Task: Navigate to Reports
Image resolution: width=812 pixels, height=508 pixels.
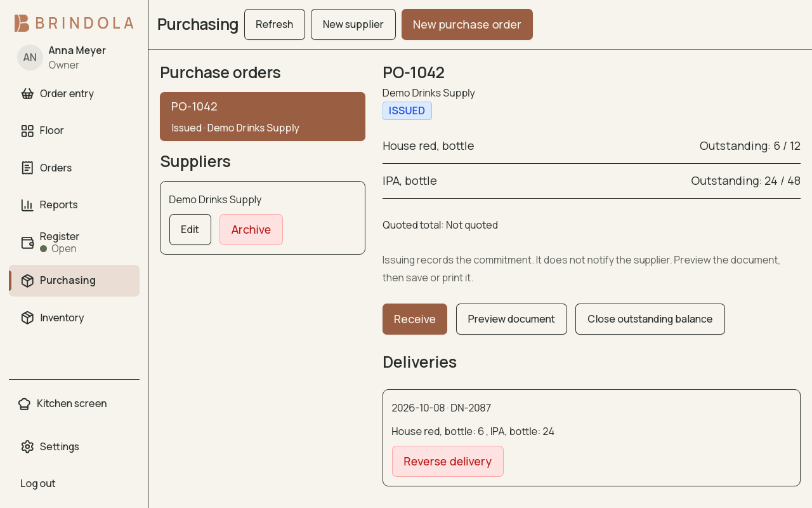Action: [74, 204]
